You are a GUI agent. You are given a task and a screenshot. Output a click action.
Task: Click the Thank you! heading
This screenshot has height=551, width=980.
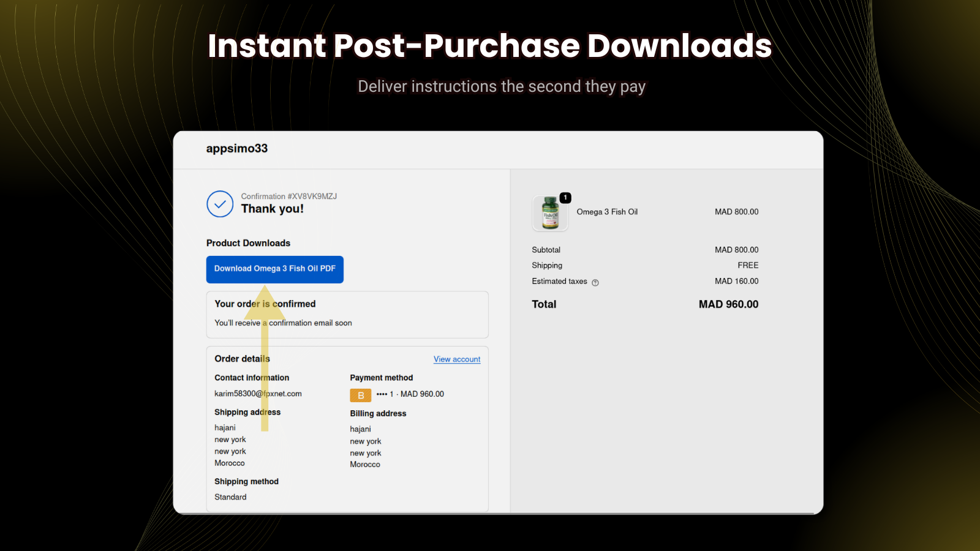point(273,209)
